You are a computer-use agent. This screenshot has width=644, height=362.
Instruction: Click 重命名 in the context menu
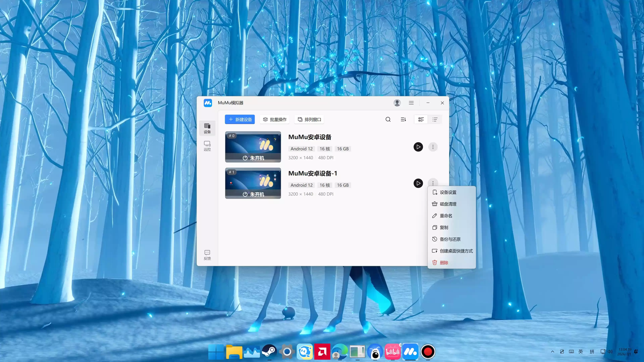click(x=446, y=216)
